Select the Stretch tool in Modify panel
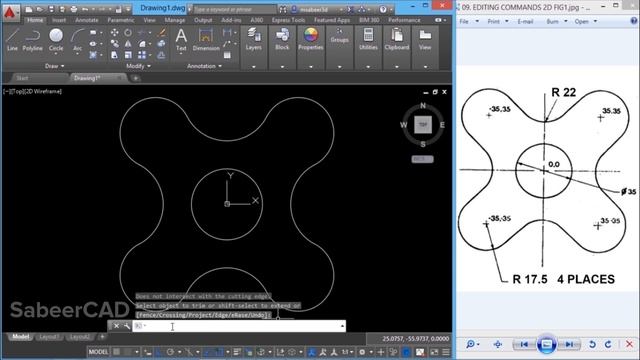 click(x=114, y=55)
